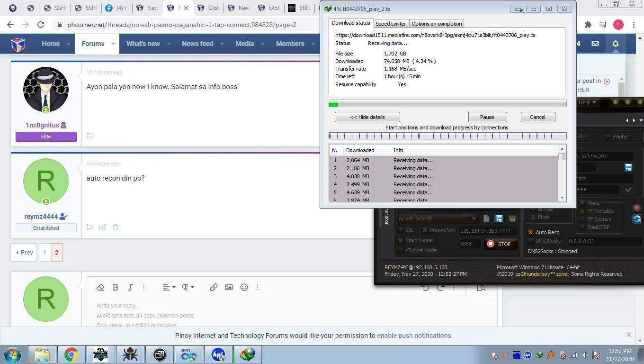Open File Explorer from the taskbar

tap(42, 355)
